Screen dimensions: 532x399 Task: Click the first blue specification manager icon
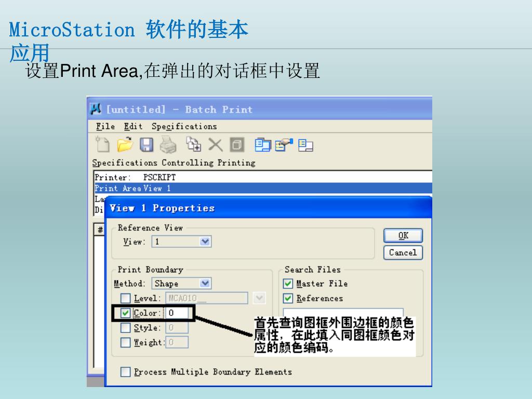[262, 145]
